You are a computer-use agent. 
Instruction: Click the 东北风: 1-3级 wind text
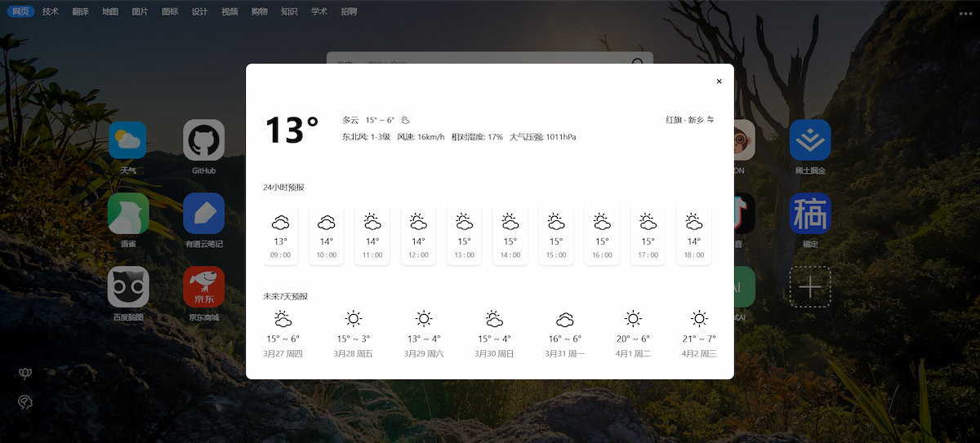click(367, 137)
